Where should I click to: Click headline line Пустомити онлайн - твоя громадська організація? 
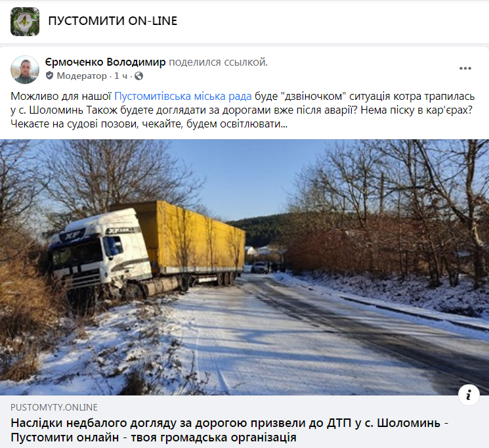154,437
